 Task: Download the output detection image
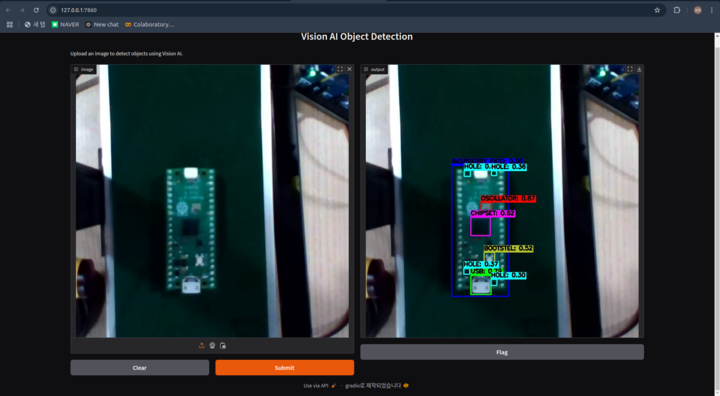[639, 69]
